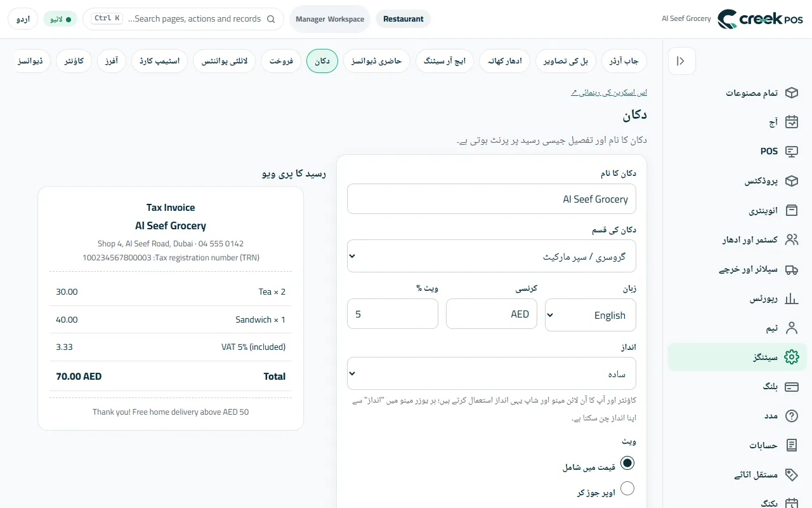
Task: Open the زبان English language dropdown
Action: pyautogui.click(x=591, y=315)
